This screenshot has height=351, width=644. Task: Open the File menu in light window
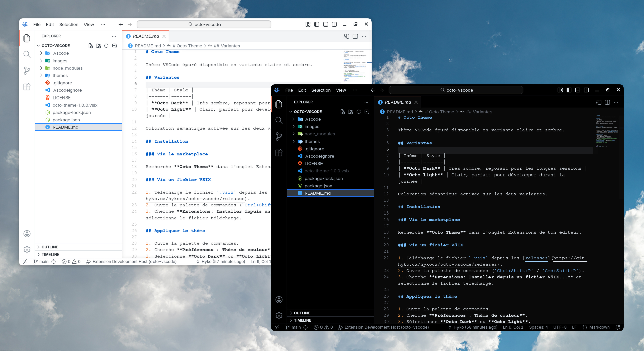tap(37, 24)
